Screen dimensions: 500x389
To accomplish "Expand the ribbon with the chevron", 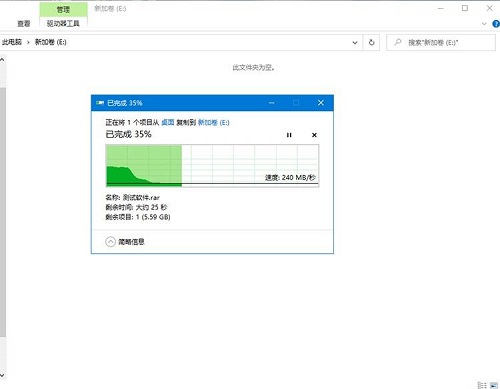I will (x=484, y=24).
